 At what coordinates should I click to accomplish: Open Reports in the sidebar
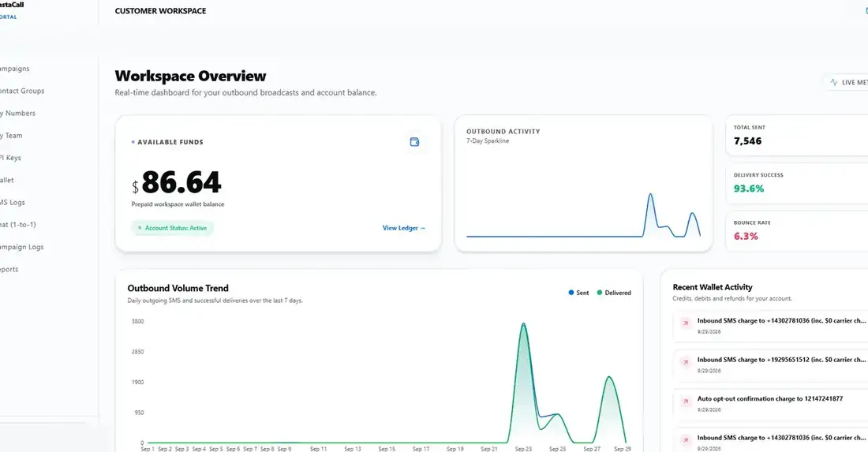click(x=9, y=270)
